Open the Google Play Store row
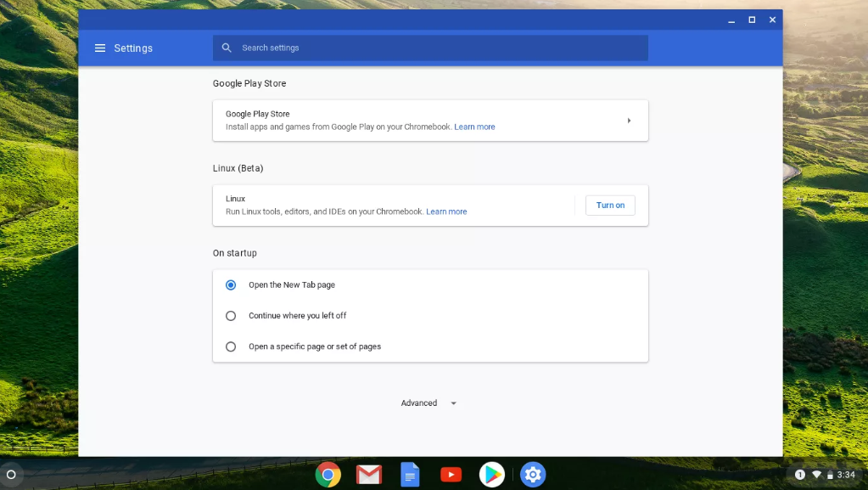The height and width of the screenshot is (490, 868). 430,121
